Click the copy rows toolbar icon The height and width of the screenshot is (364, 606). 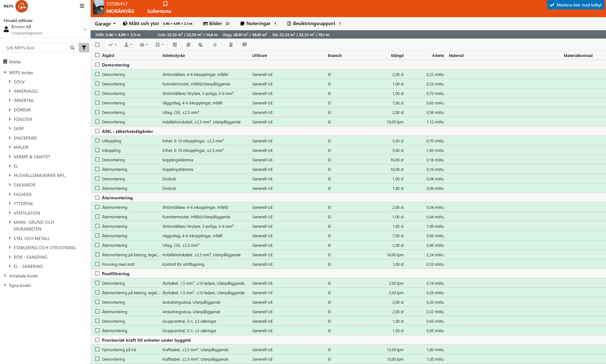coord(188,45)
